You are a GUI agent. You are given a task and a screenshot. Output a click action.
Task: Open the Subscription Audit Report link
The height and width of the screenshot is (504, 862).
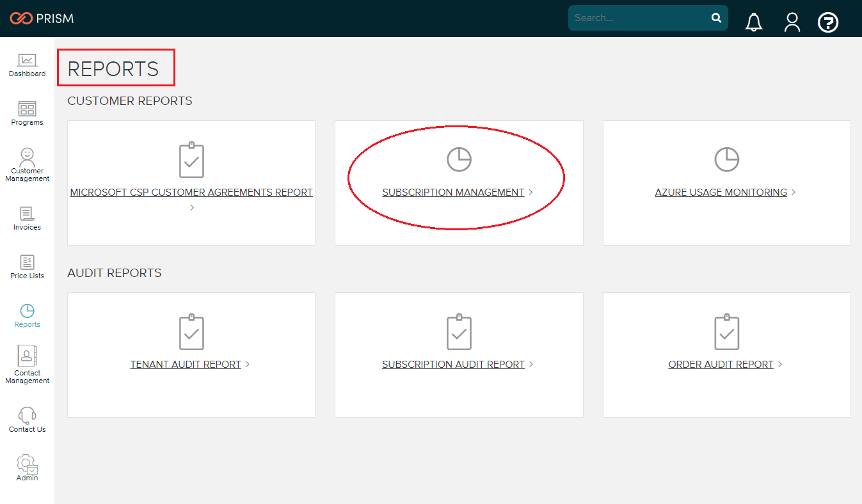(x=454, y=364)
